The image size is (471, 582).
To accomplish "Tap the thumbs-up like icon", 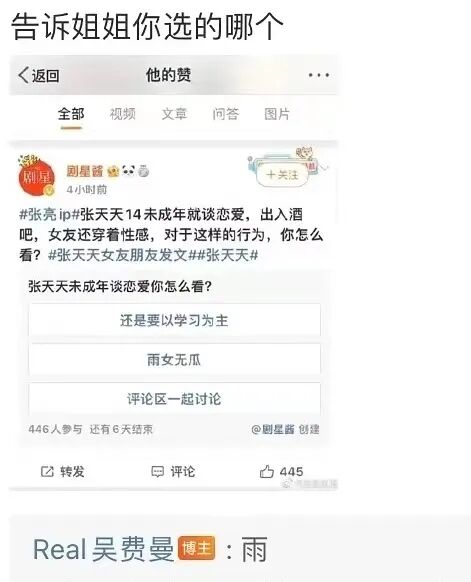I will coord(266,471).
